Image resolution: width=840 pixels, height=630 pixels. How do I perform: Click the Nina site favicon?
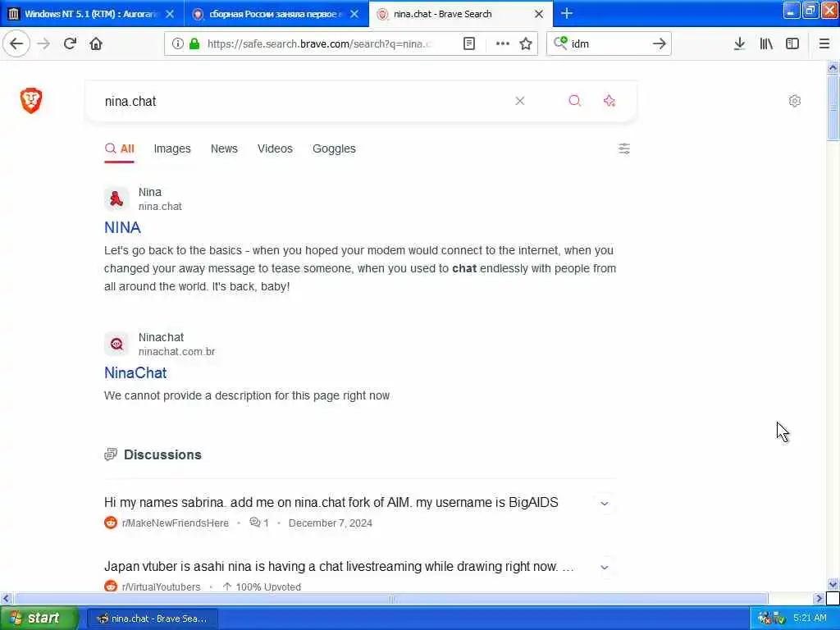click(116, 199)
